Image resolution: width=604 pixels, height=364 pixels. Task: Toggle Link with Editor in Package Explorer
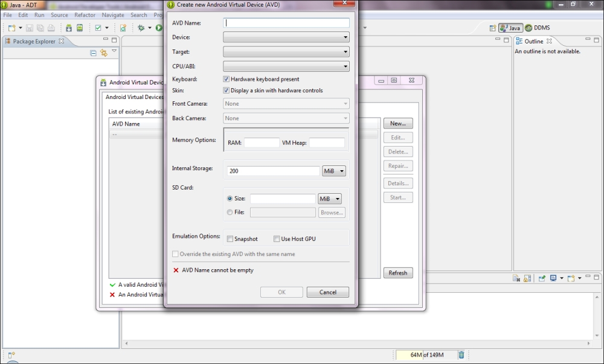click(x=103, y=53)
